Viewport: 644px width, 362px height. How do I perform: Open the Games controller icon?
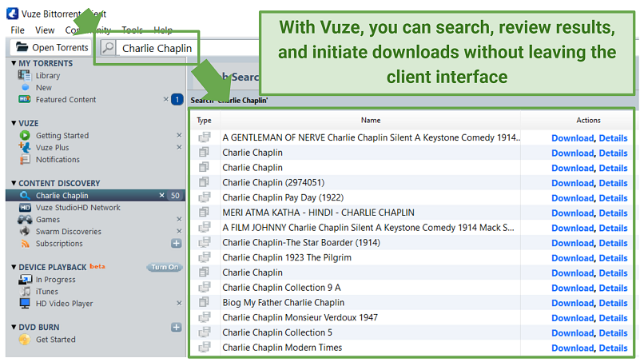click(x=25, y=220)
